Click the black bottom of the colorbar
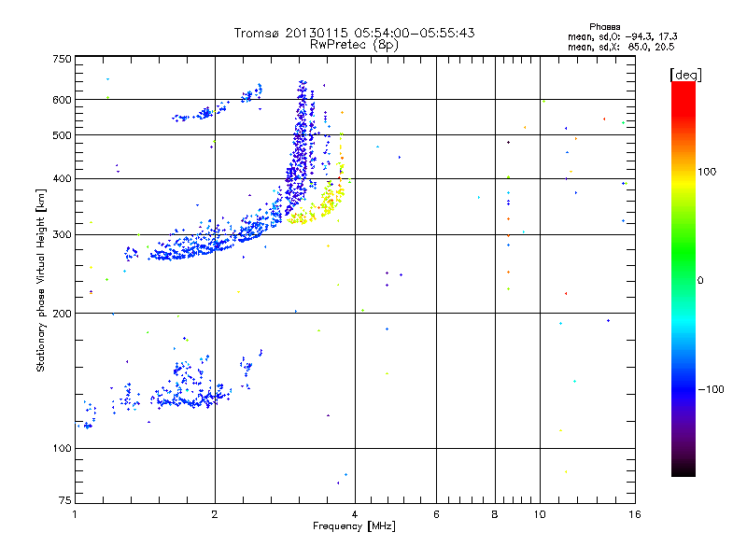 click(x=684, y=469)
